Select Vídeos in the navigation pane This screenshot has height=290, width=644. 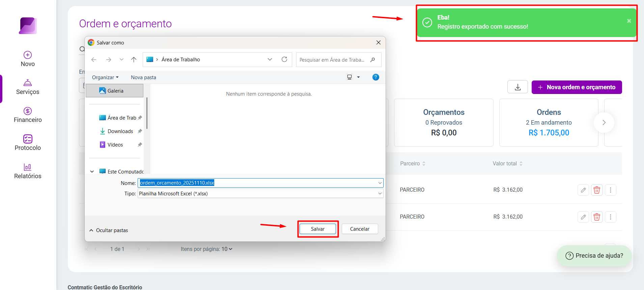click(111, 144)
